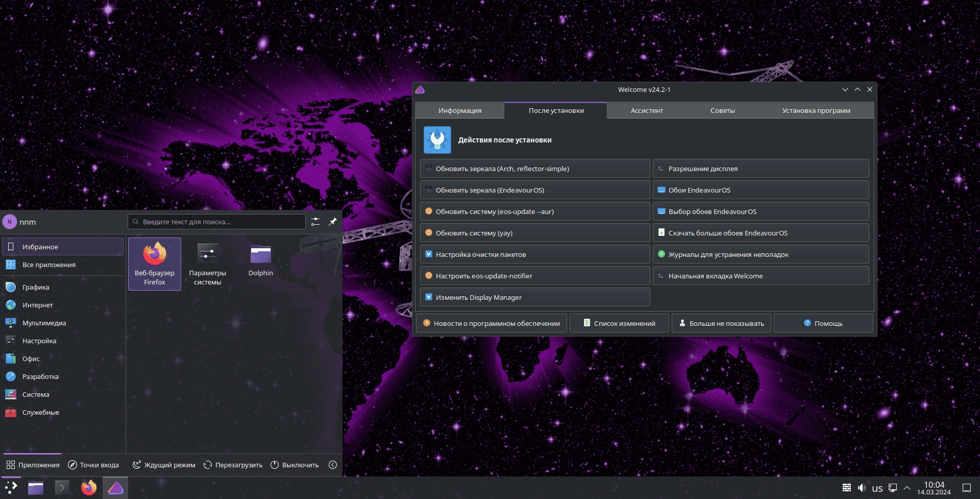Switch to Советы tab
This screenshot has width=980, height=499.
coord(723,110)
